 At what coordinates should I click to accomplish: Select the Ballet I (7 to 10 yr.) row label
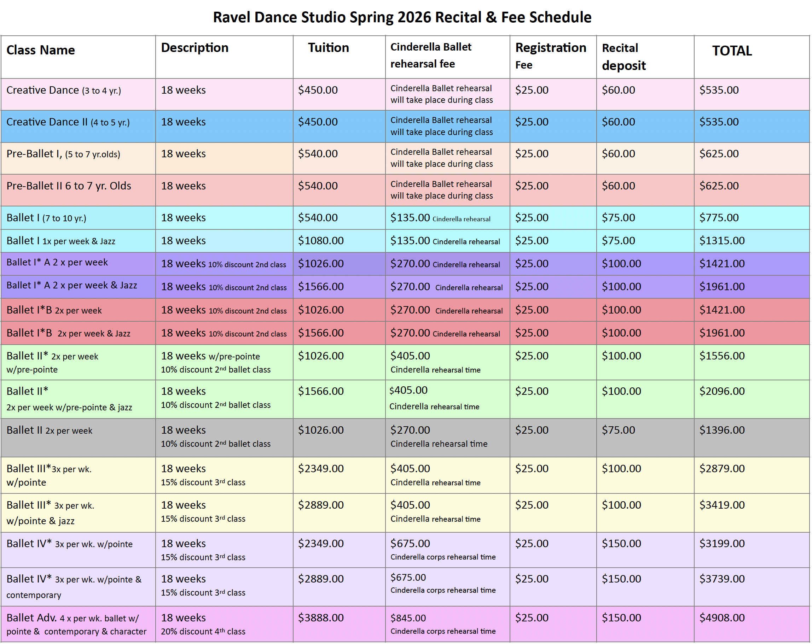45,217
